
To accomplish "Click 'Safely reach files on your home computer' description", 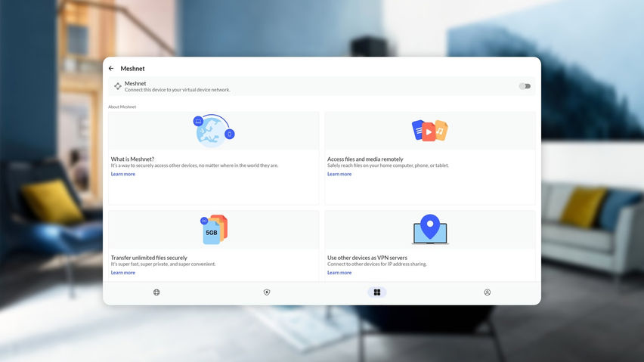I will [x=388, y=166].
